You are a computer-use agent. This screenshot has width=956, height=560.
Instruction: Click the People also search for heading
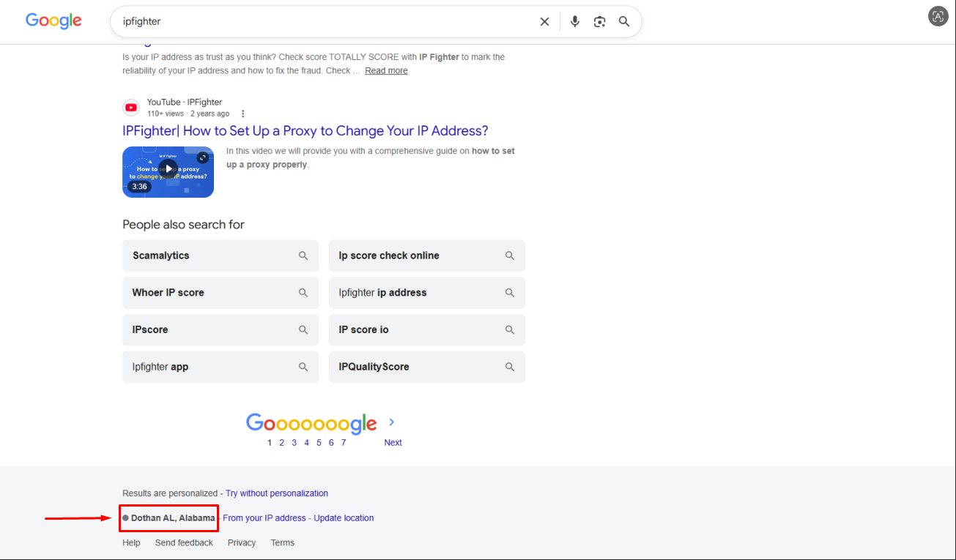pos(183,225)
